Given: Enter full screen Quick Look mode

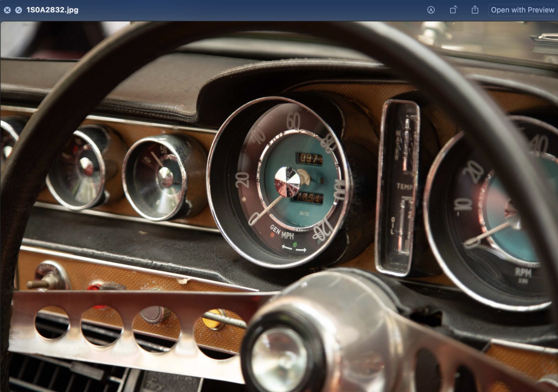Looking at the screenshot, I should pyautogui.click(x=18, y=10).
